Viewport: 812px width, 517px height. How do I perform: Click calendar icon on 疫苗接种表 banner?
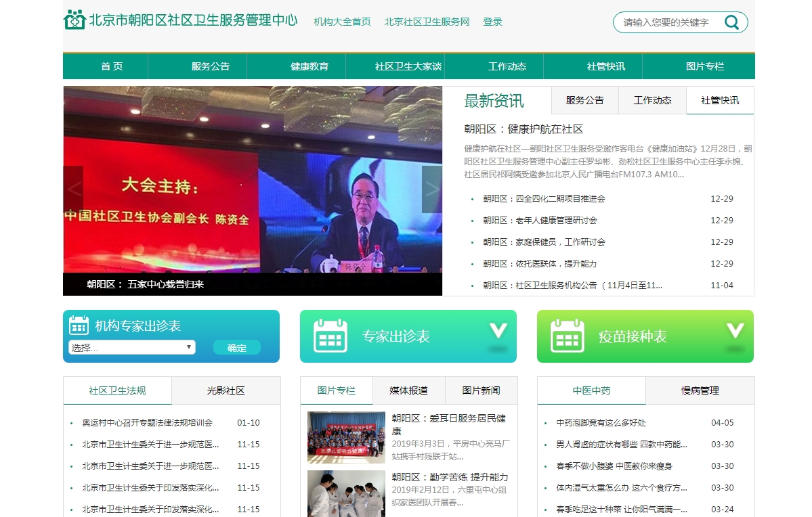point(567,336)
